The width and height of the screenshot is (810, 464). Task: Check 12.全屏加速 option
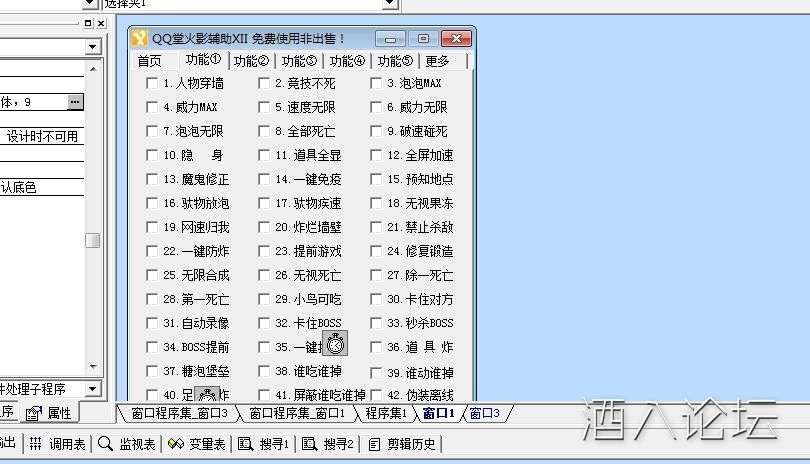376,155
